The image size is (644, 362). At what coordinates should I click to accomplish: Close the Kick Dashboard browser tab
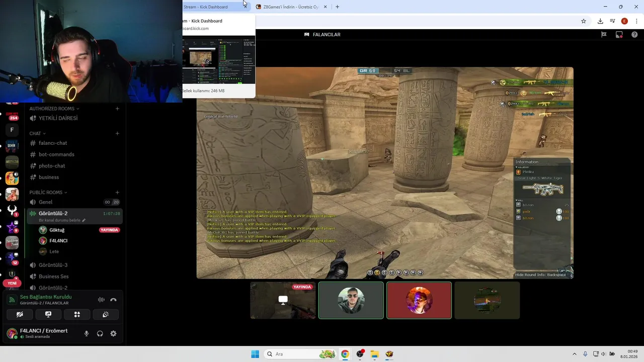coord(245,7)
